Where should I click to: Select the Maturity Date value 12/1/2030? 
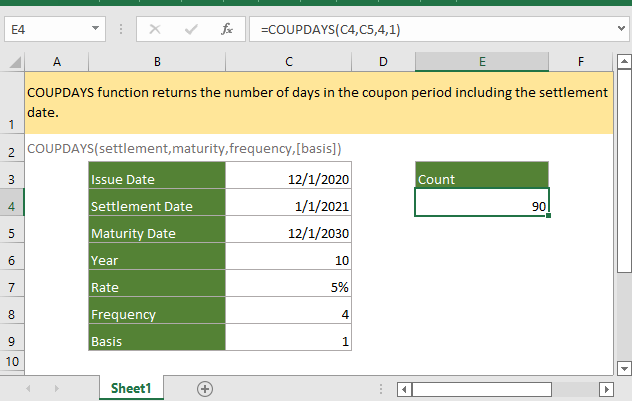click(x=288, y=233)
